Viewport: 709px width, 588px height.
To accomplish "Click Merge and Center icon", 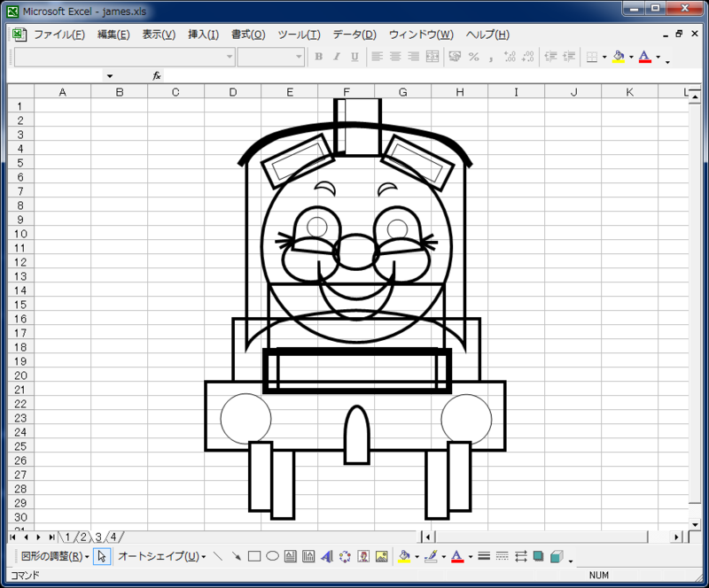I will coord(432,57).
